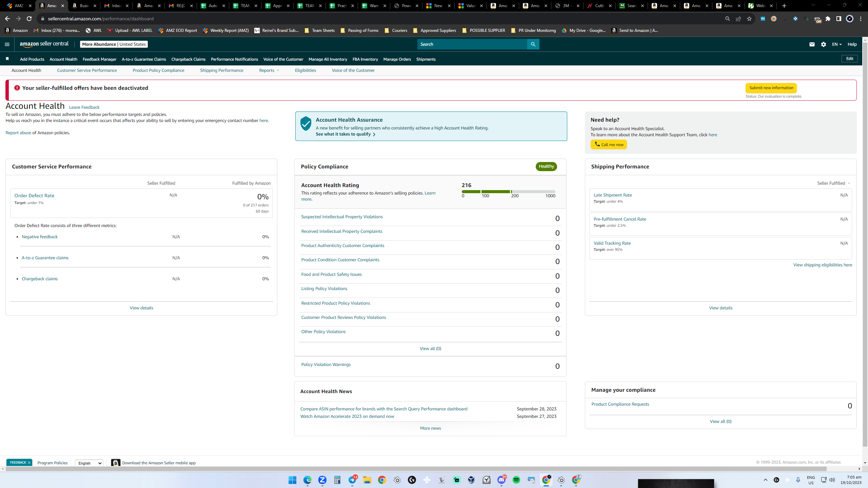This screenshot has width=868, height=488.
Task: Open Feedback Manager in the top menu
Action: click(x=99, y=59)
